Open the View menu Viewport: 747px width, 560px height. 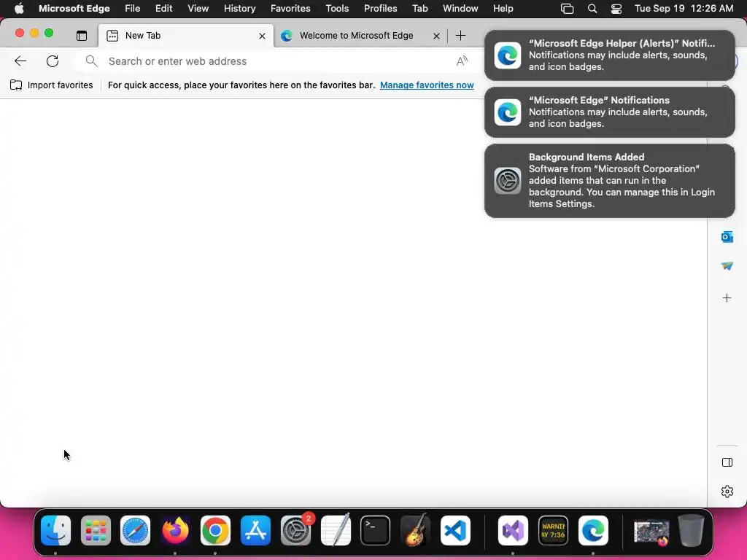pyautogui.click(x=198, y=9)
